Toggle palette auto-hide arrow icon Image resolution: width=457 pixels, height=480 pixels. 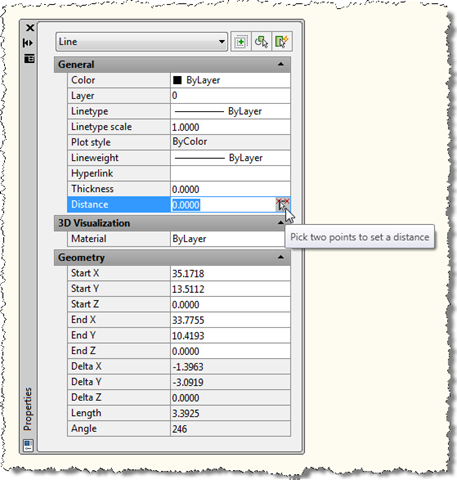(x=28, y=43)
